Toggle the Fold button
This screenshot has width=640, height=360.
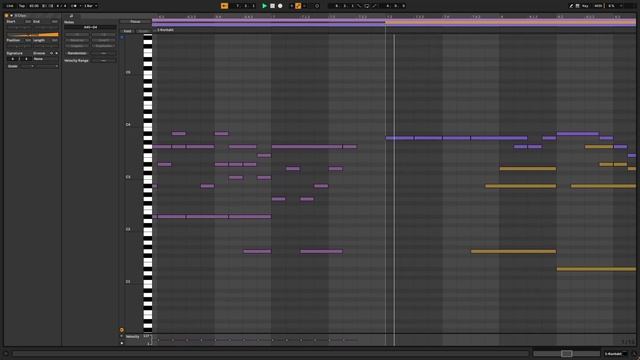(x=127, y=31)
